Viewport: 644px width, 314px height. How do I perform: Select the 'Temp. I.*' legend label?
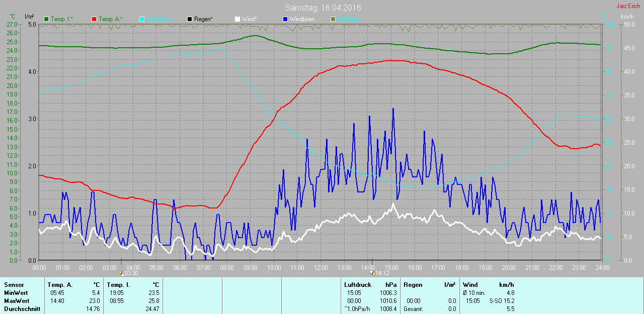(x=62, y=19)
